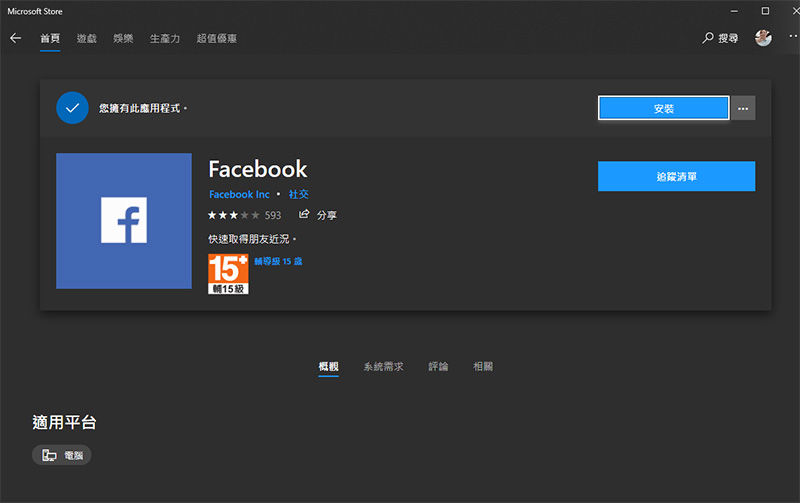Click the 安裝 install button
Image resolution: width=800 pixels, height=503 pixels.
[663, 108]
